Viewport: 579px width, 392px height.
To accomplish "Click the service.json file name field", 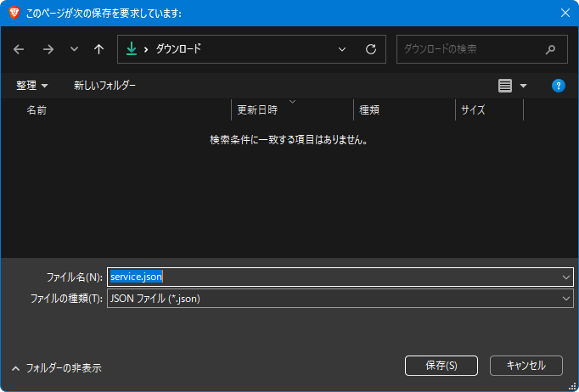I will pyautogui.click(x=331, y=277).
